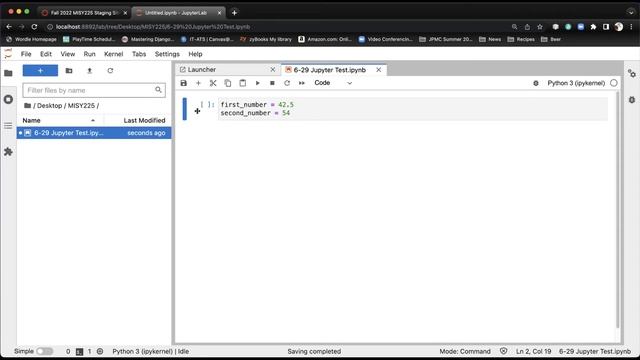Upload files with the upload arrow icon
Screen dimensions: 640x360
pyautogui.click(x=90, y=71)
